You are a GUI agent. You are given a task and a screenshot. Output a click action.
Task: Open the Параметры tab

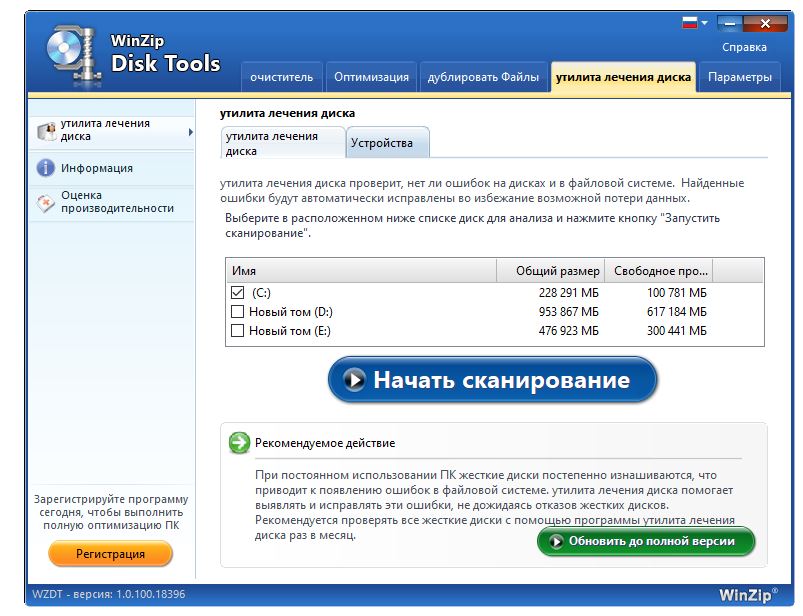coord(739,77)
